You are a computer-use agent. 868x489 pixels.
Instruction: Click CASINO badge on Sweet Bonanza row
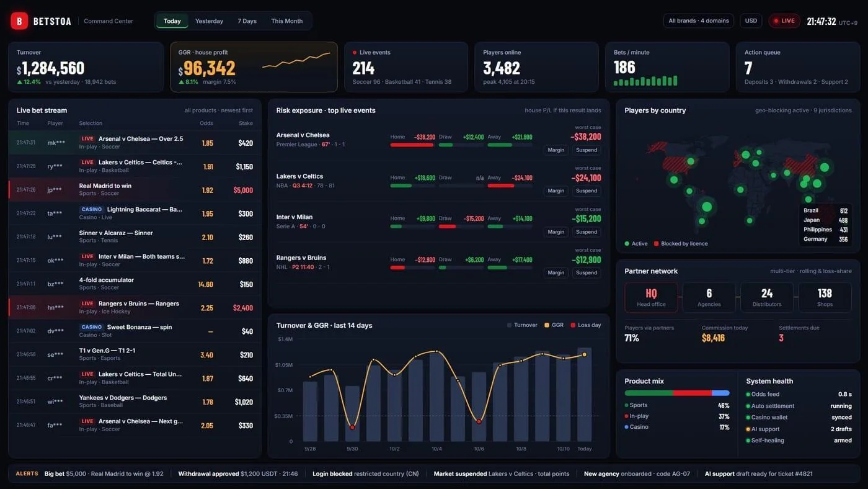coord(92,327)
